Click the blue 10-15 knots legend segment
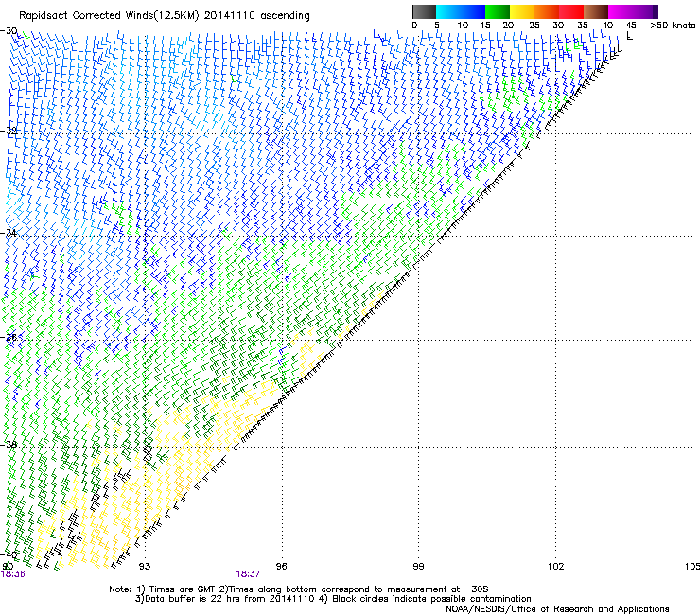Image resolution: width=700 pixels, height=615 pixels. (x=473, y=11)
